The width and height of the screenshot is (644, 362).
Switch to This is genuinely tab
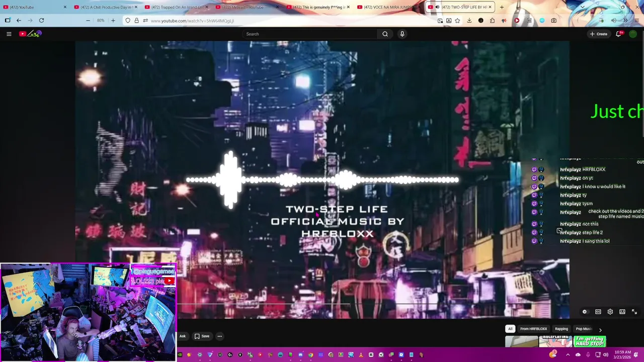pos(317,7)
